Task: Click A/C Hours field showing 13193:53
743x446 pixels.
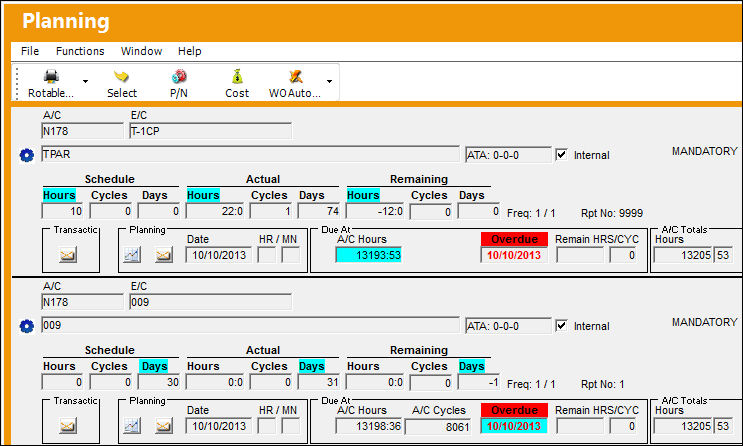Action: pyautogui.click(x=369, y=255)
